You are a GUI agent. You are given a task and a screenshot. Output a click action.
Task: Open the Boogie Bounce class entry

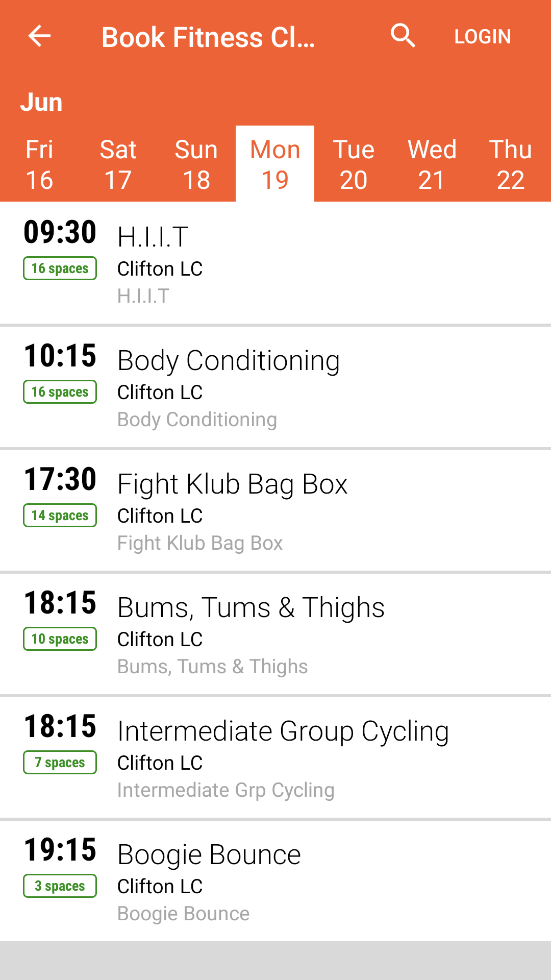pos(275,881)
